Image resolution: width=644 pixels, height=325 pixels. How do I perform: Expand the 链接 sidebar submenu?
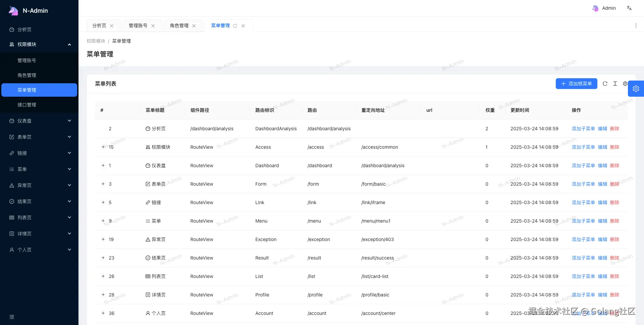click(69, 153)
